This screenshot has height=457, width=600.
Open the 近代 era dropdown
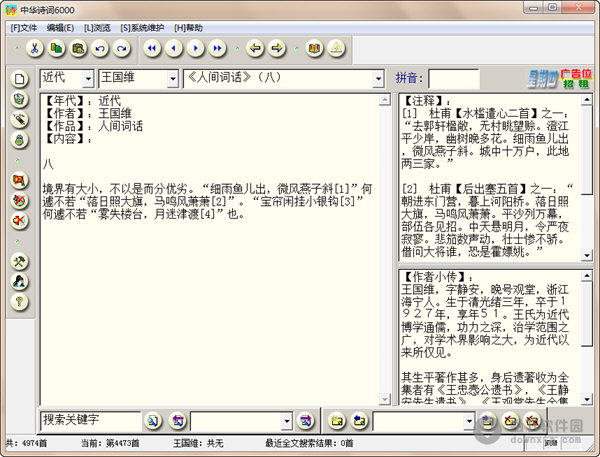click(88, 79)
